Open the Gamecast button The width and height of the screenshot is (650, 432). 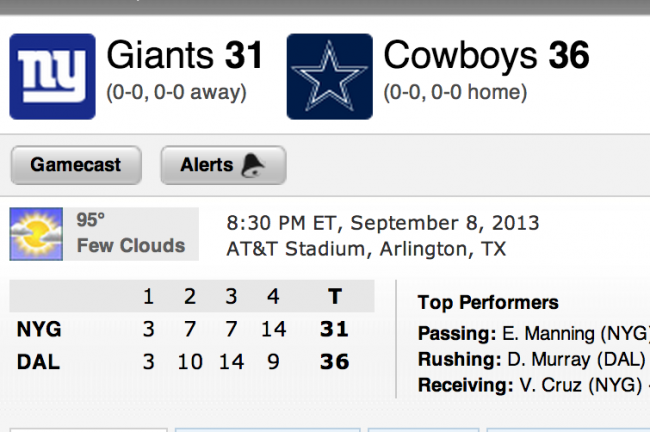click(x=76, y=165)
